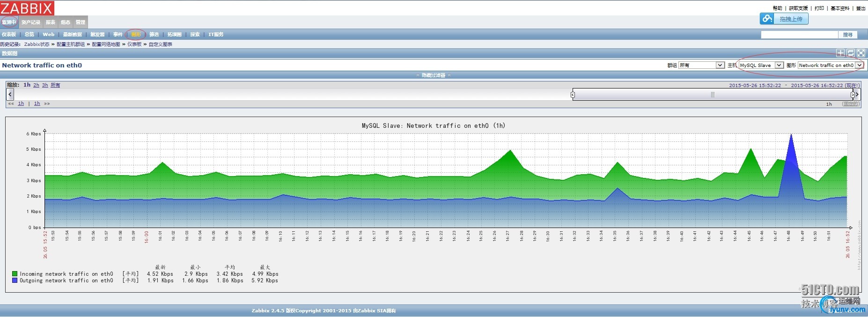Select 仪表板 in the blue submenu bar
This screenshot has width=868, height=317.
9,34
